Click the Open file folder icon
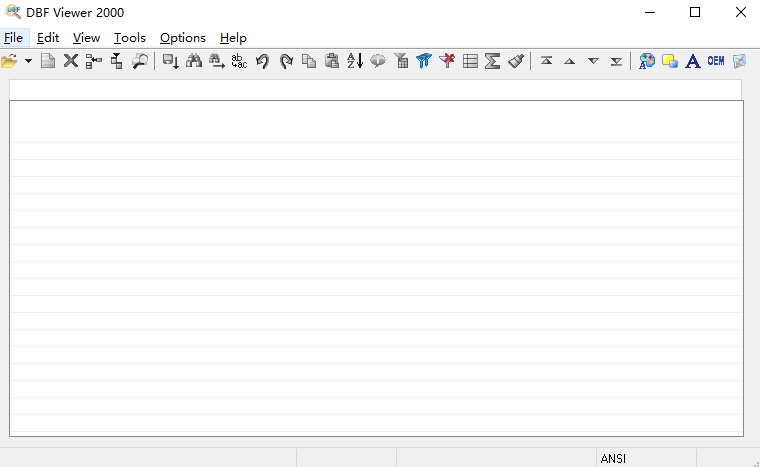The height and width of the screenshot is (467, 760). click(x=10, y=61)
